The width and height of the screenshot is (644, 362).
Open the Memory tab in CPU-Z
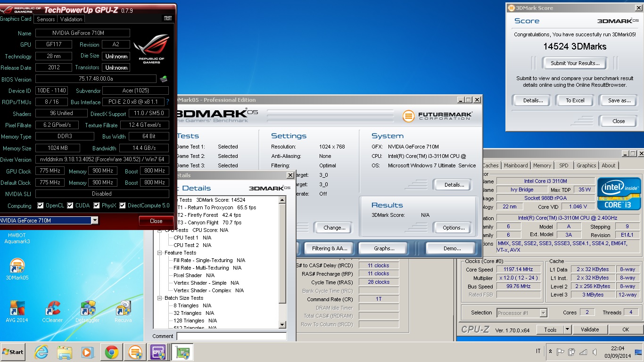[x=542, y=165]
